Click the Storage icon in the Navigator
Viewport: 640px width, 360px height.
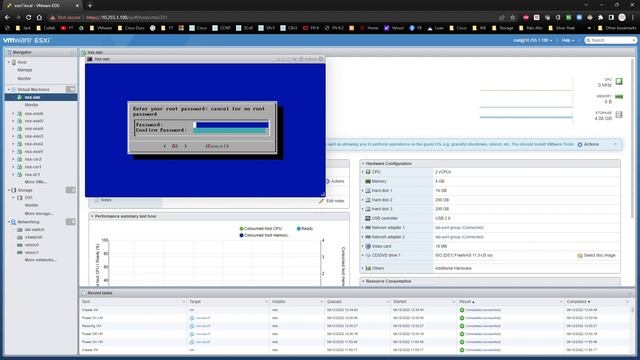click(x=13, y=190)
